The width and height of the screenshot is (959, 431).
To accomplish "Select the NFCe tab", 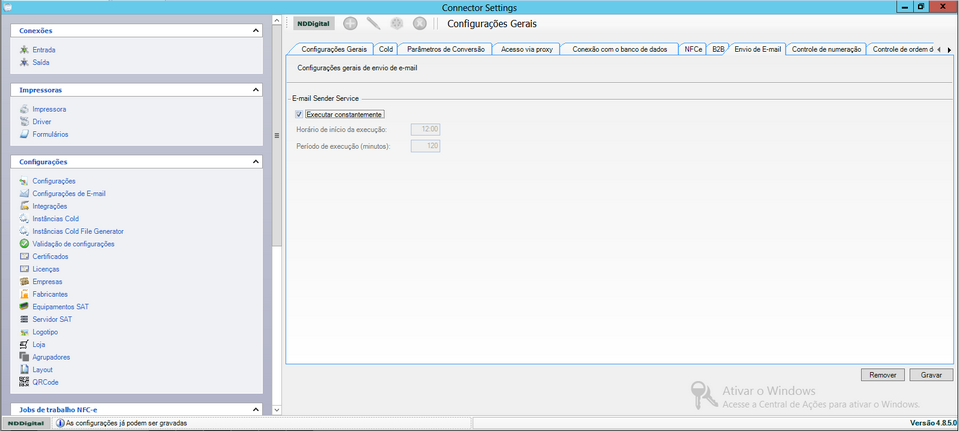I will pos(694,50).
